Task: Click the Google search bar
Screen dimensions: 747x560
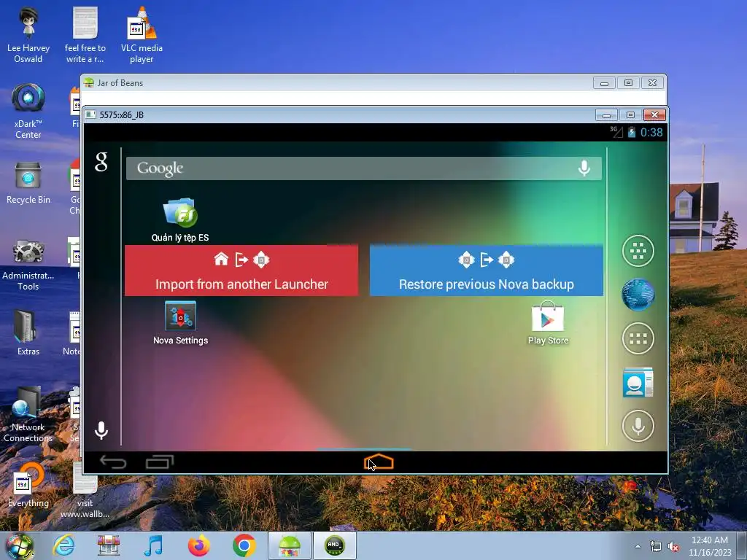Action: [363, 168]
